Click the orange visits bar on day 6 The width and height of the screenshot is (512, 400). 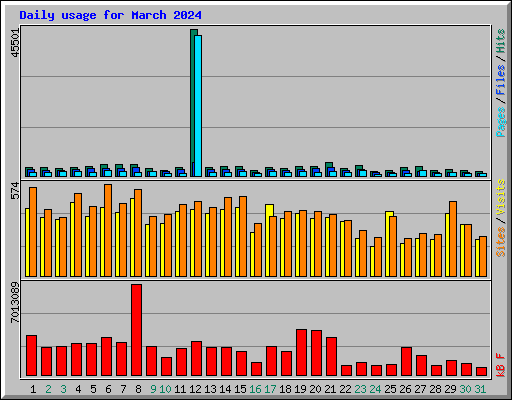coord(108,230)
